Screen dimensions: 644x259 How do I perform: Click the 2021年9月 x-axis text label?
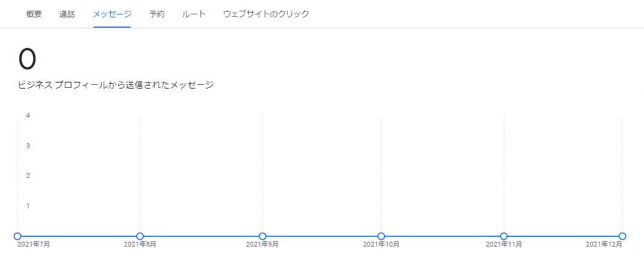tap(262, 244)
